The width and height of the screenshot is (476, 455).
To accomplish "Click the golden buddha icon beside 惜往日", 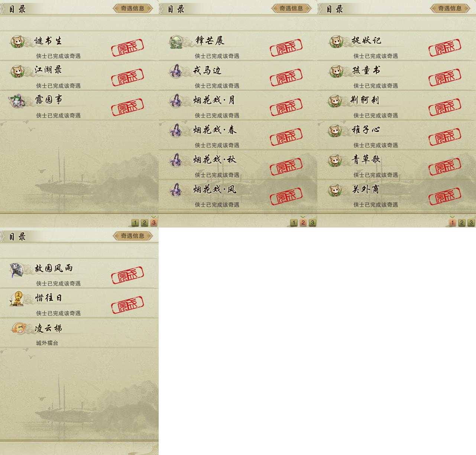I will [x=17, y=299].
